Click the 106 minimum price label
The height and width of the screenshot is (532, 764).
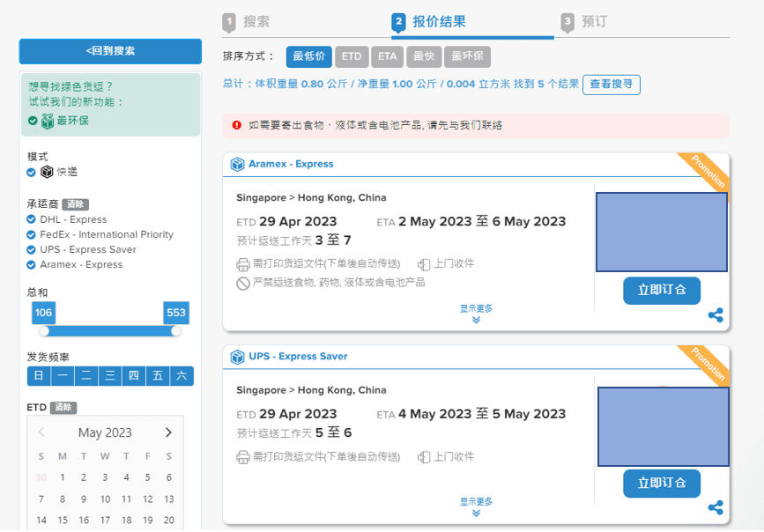click(43, 313)
